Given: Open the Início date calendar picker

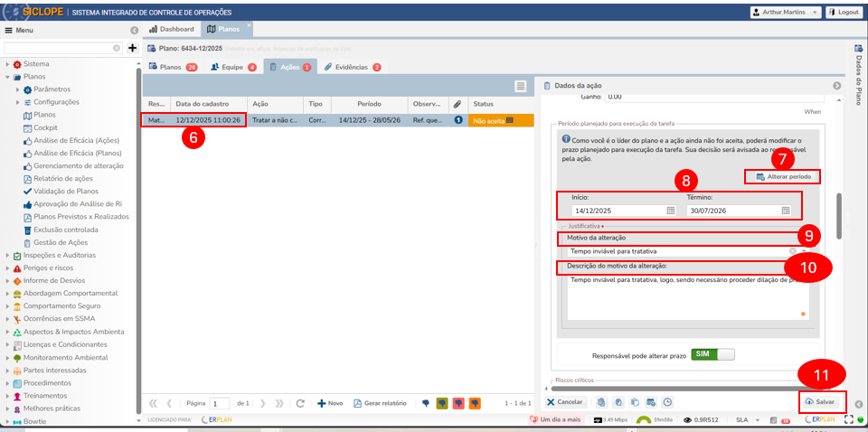Looking at the screenshot, I should (671, 211).
